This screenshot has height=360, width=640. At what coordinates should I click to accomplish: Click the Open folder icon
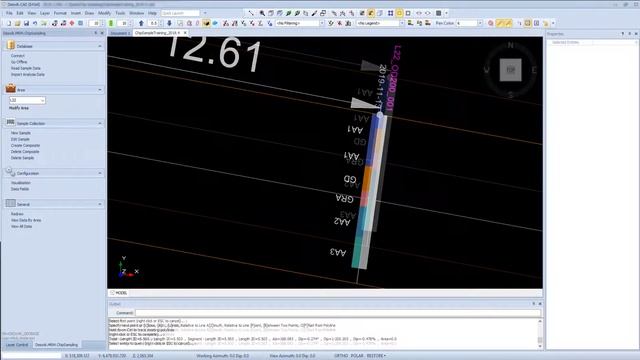tap(17, 23)
